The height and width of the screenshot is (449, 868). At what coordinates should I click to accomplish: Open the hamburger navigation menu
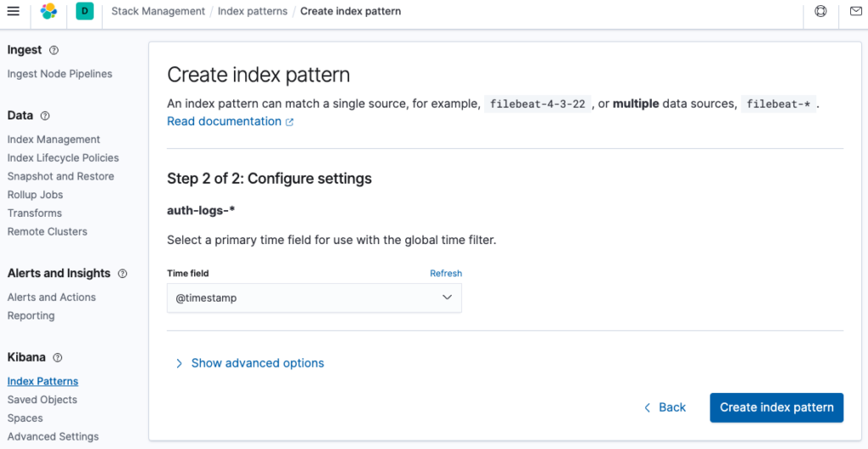click(x=13, y=11)
